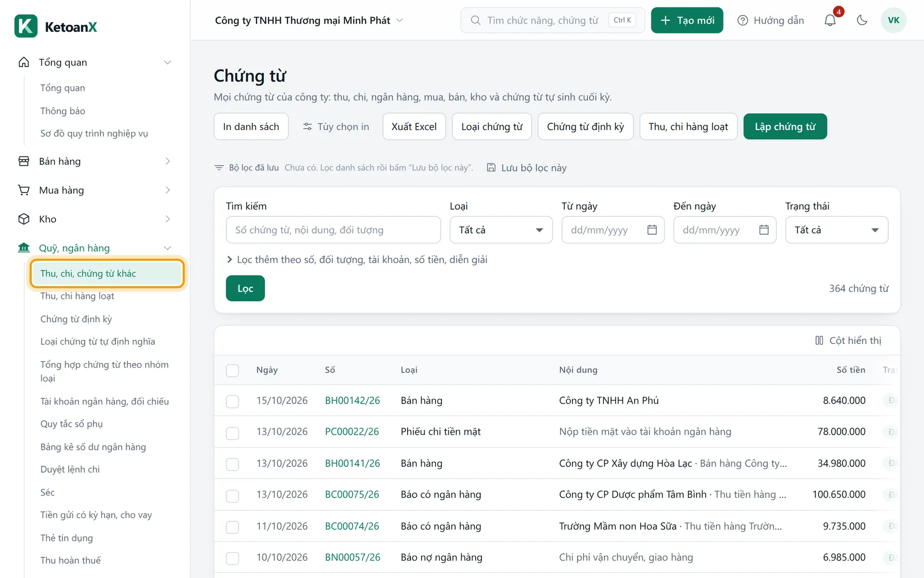Open the Trạng thái dropdown

click(836, 230)
